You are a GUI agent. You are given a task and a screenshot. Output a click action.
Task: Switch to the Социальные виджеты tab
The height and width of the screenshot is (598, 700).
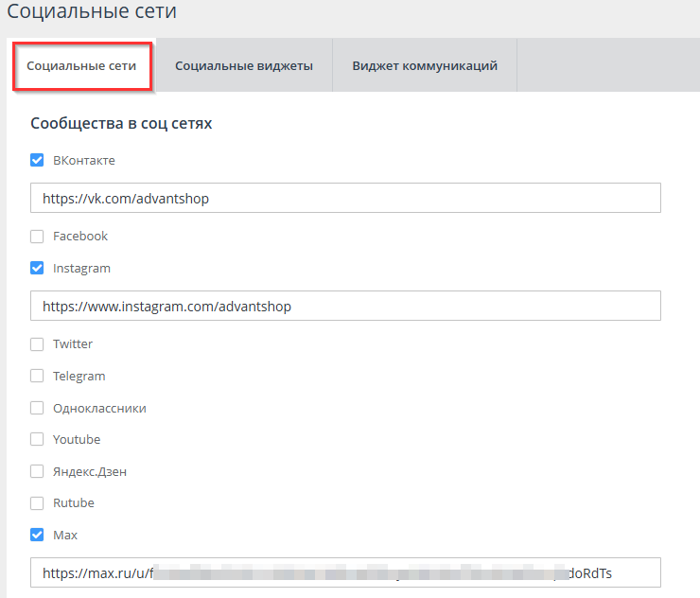[x=244, y=66]
